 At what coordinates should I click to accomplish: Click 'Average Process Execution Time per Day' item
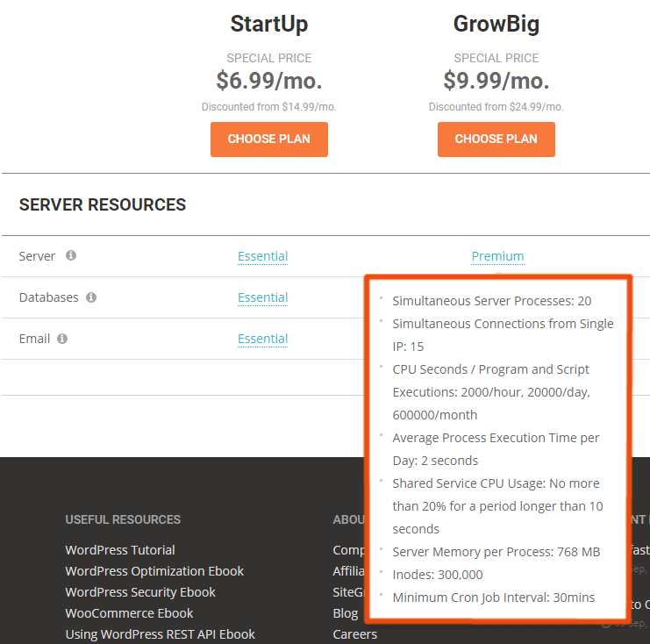tap(496, 449)
